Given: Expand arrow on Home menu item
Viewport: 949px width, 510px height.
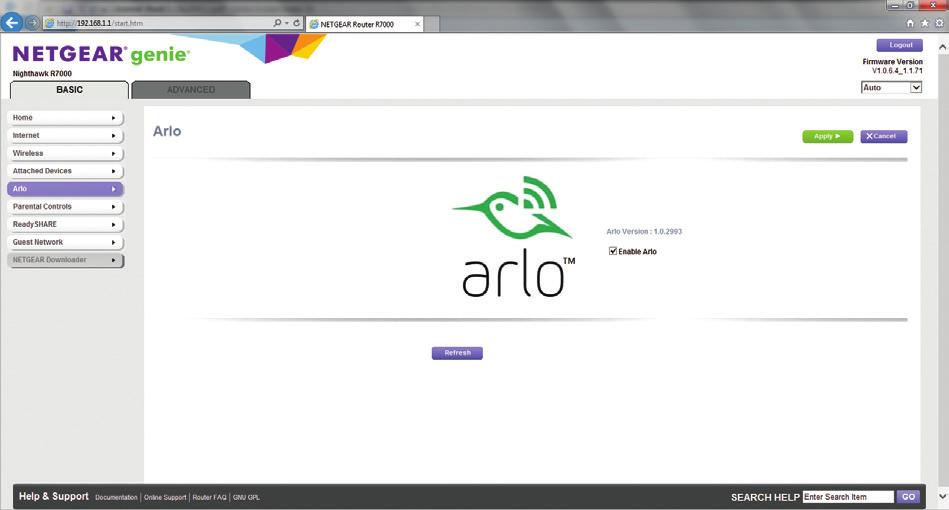Looking at the screenshot, I should 113,118.
